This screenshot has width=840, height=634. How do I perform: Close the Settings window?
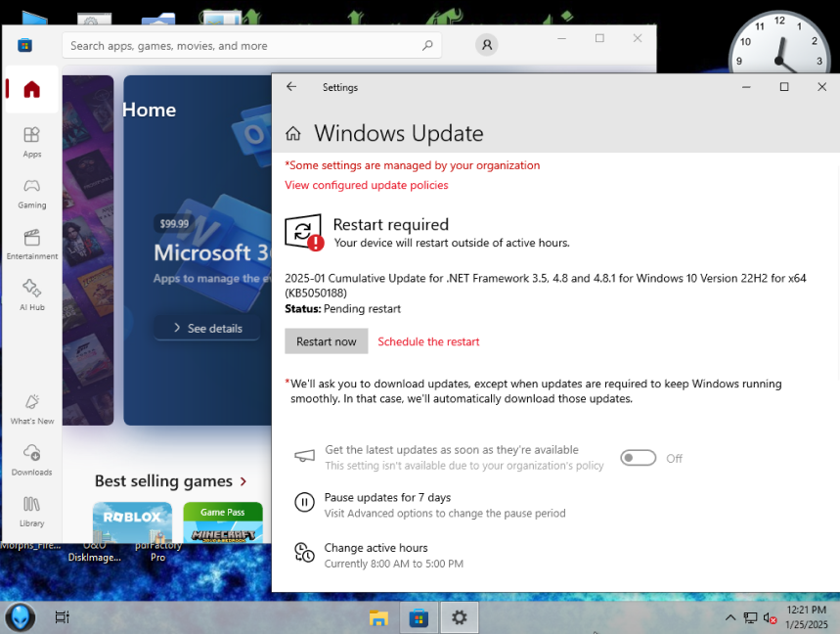pos(821,87)
